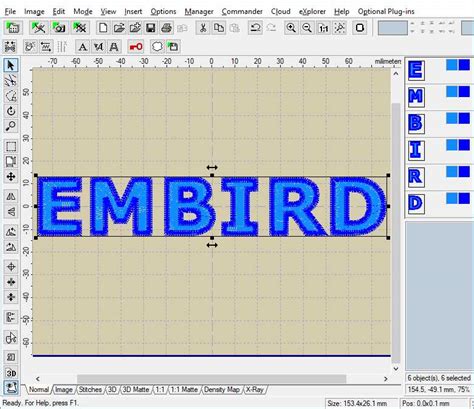The width and height of the screenshot is (474, 409).
Task: Click the horizontal scrollbar right arrow
Action: 386,379
